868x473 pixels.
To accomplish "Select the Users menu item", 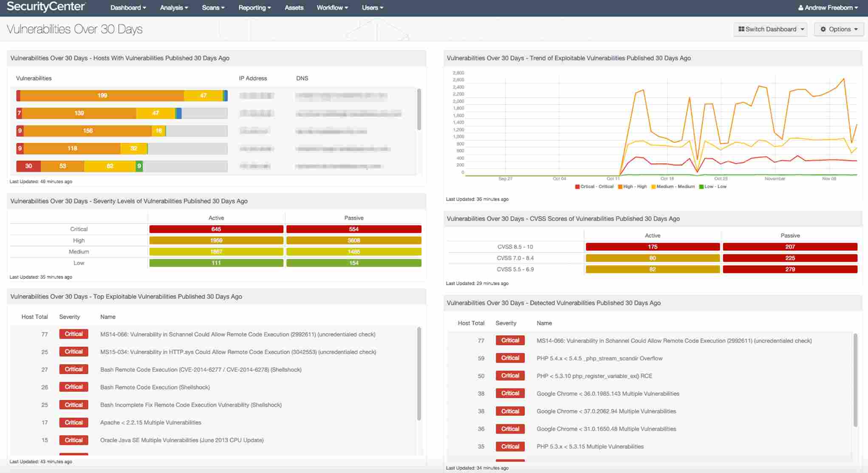I will tap(371, 8).
